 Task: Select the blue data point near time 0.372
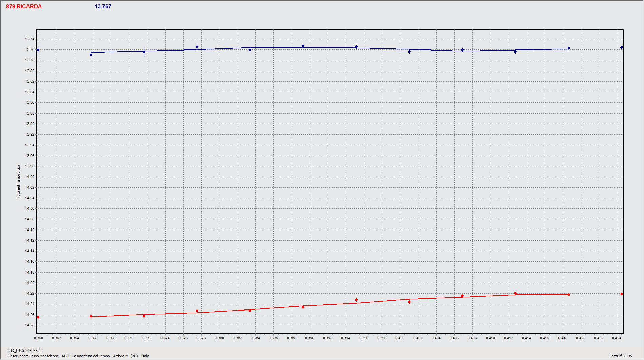click(x=144, y=52)
